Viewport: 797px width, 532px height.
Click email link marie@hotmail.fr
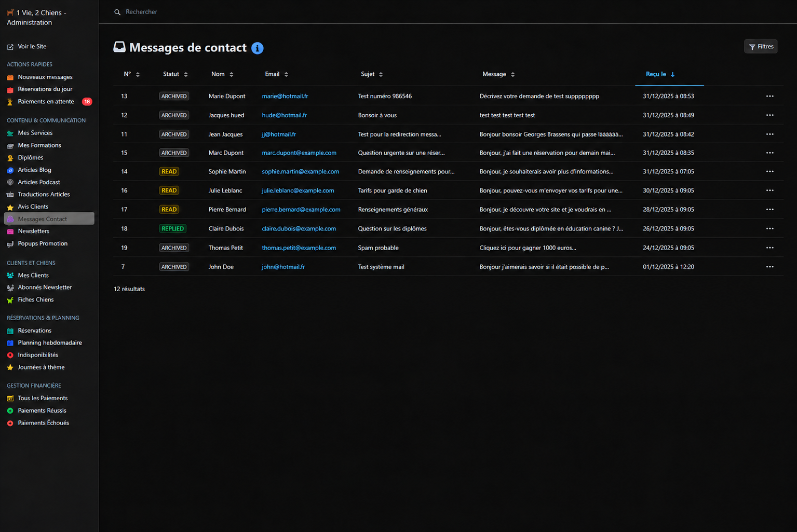point(285,96)
